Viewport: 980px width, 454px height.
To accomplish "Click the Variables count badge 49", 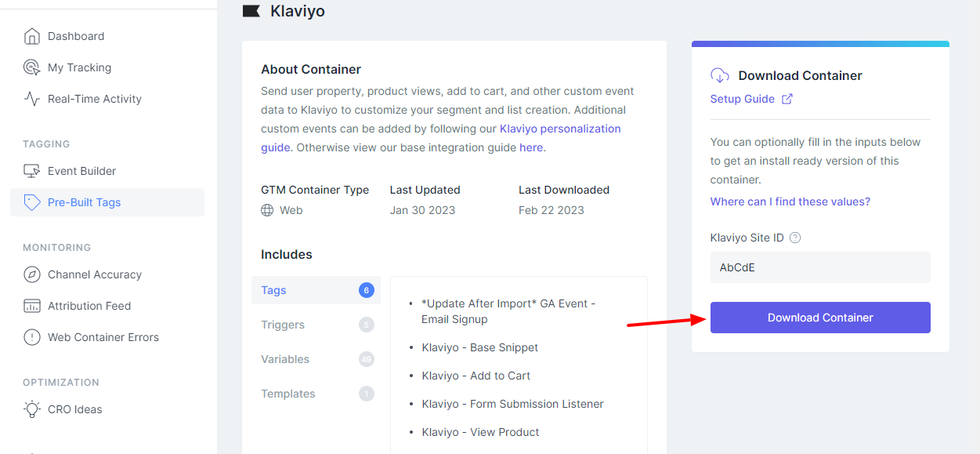I will click(366, 359).
